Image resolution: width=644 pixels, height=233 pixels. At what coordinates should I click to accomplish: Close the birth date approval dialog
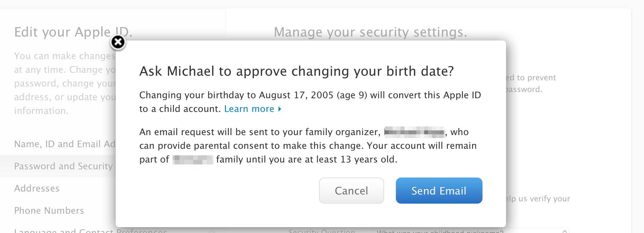tap(118, 42)
